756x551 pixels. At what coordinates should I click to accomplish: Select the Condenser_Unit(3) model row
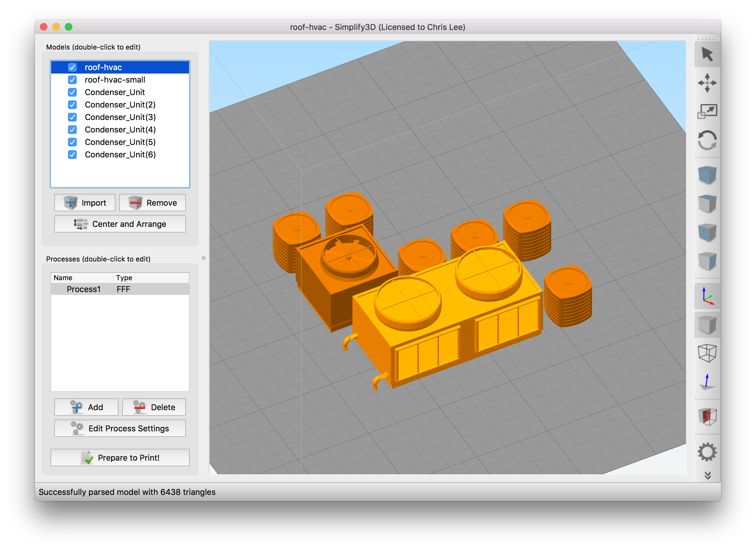click(x=120, y=117)
